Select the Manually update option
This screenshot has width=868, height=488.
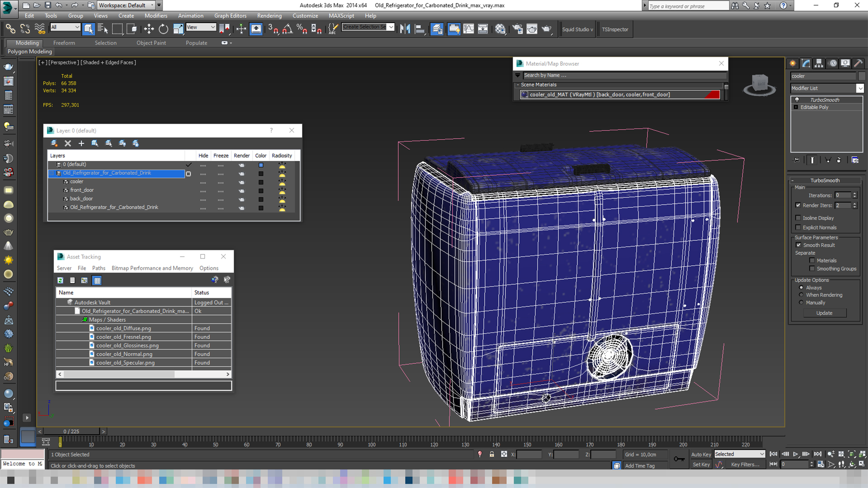[x=801, y=302]
